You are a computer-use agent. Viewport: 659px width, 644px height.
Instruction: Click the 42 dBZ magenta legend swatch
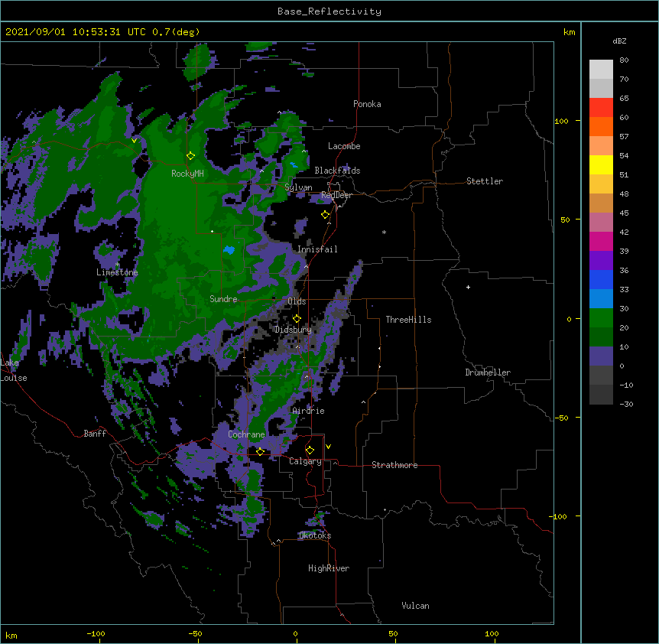pos(601,241)
